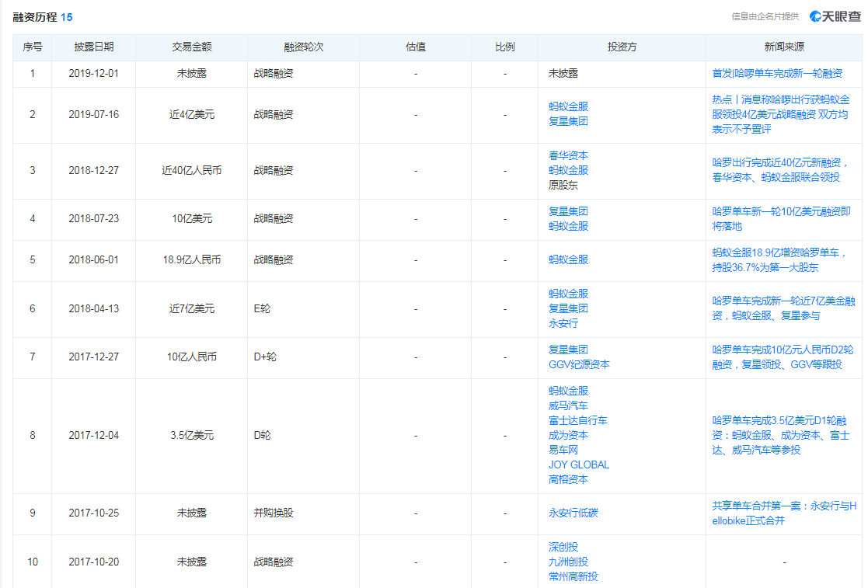Click date cell 2017-10-20
Viewport: 868px width, 588px height.
point(93,562)
